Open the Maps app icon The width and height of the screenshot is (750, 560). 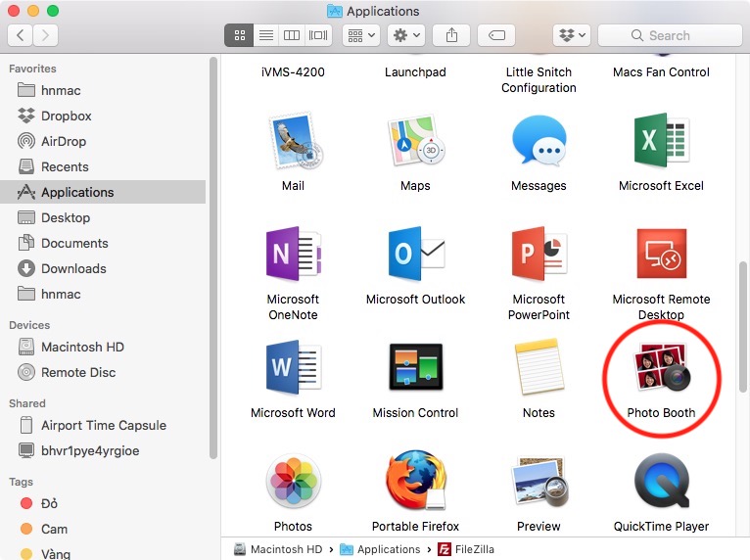415,141
